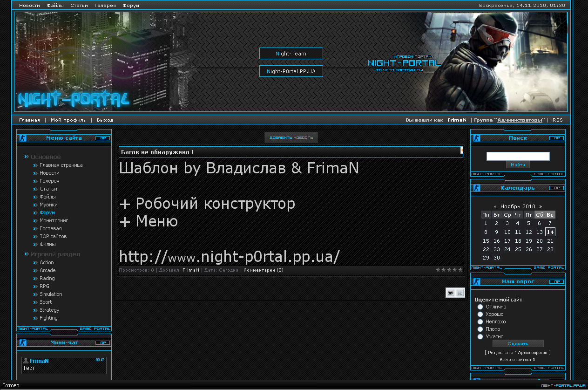Click the Counter-Strike icon in Меню сайта header
This screenshot has width=588, height=390.
(23, 138)
